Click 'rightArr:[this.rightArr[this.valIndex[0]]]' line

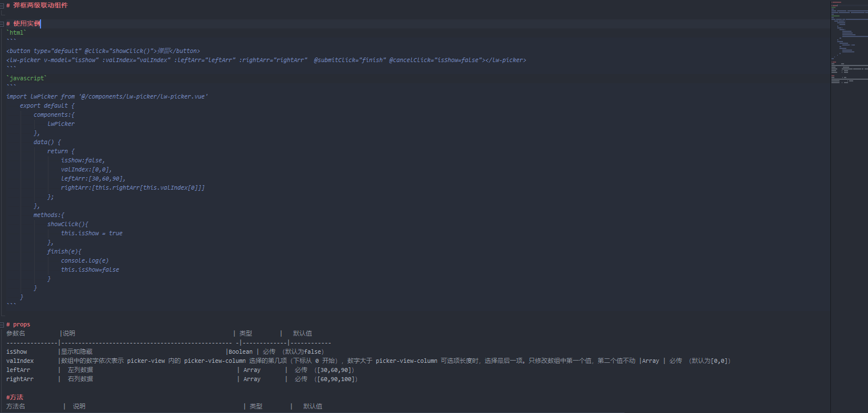tap(133, 187)
